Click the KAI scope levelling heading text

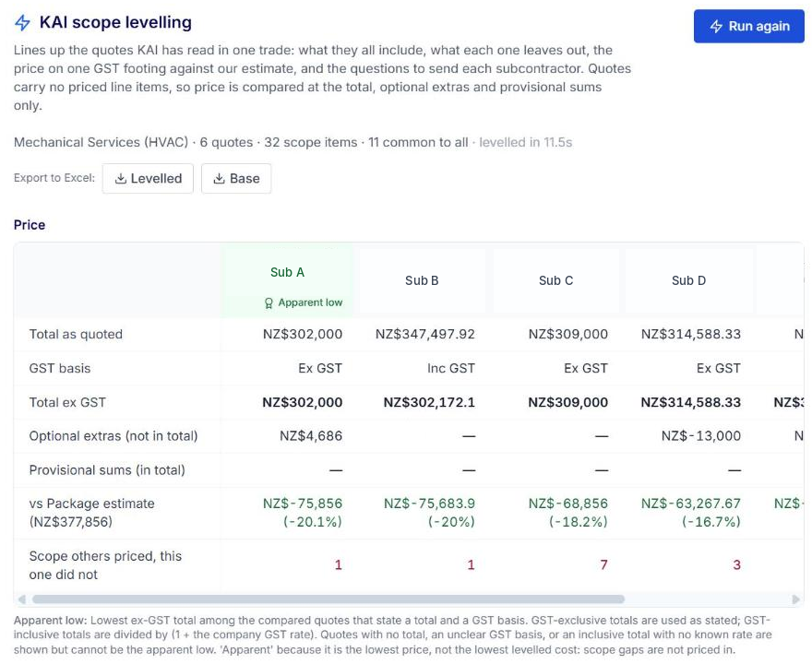(115, 23)
